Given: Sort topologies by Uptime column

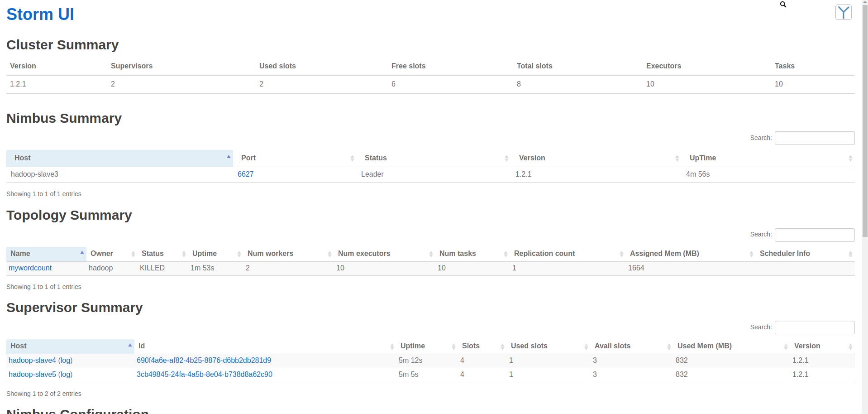Looking at the screenshot, I should click(x=216, y=254).
